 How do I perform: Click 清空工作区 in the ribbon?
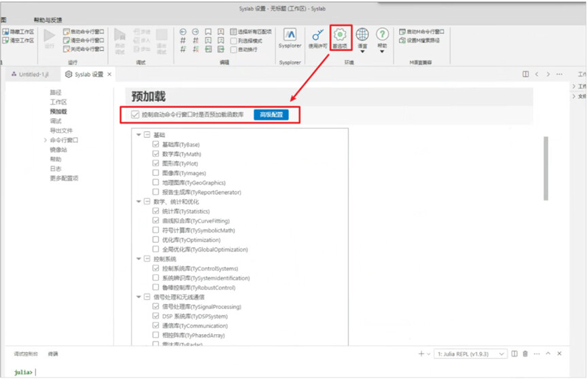(18, 41)
